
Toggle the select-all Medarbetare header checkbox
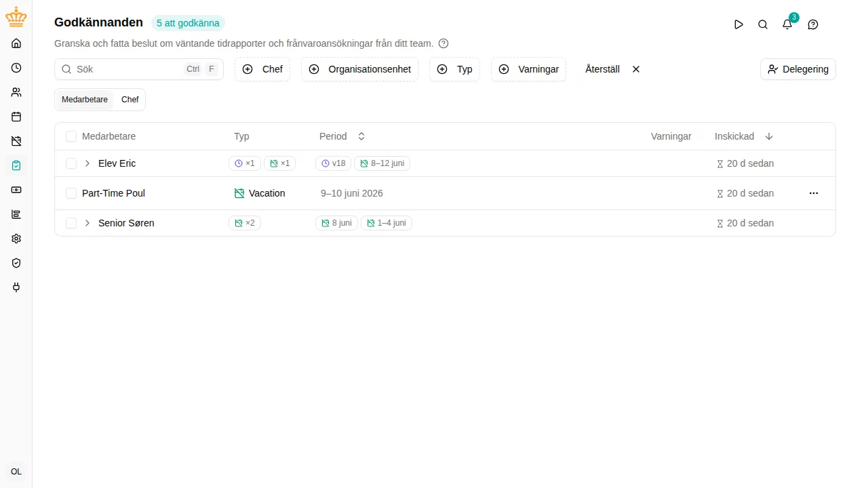pos(71,136)
